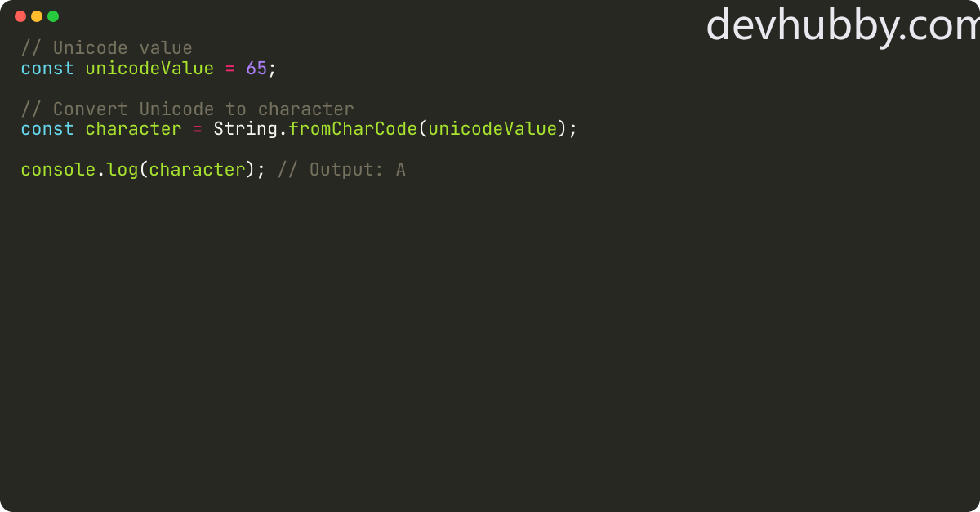This screenshot has width=980, height=512.
Task: Click the equals sign after unicodeValue
Action: (x=229, y=69)
